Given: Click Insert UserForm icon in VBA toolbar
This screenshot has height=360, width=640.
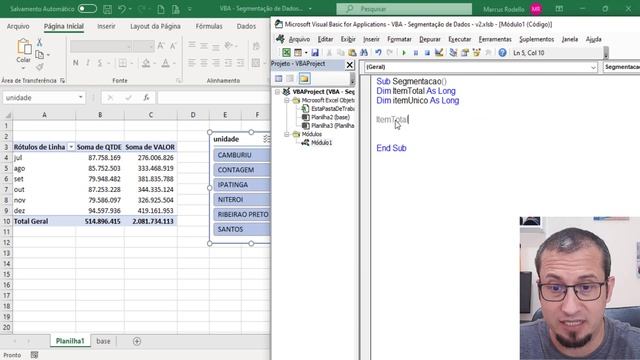Looking at the screenshot, I should pyautogui.click(x=298, y=53).
